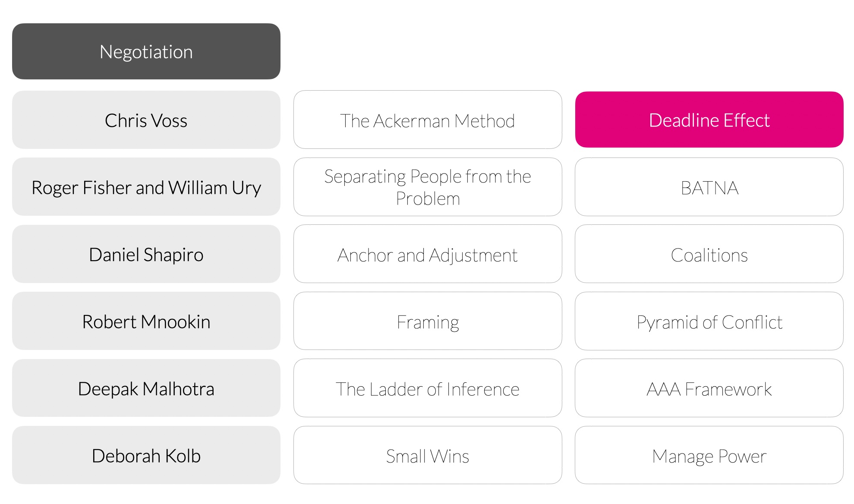Viewport: 854px width, 504px height.
Task: Open the Deborah Kolb tile
Action: click(146, 455)
